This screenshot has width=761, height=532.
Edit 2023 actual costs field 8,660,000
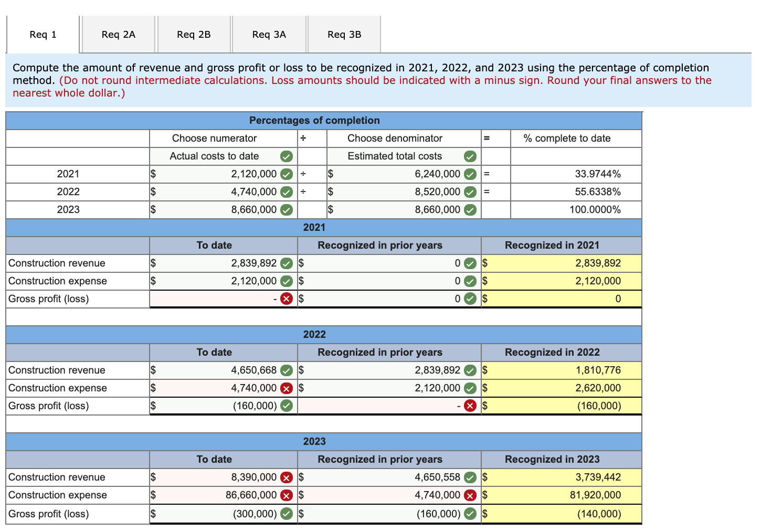(224, 210)
